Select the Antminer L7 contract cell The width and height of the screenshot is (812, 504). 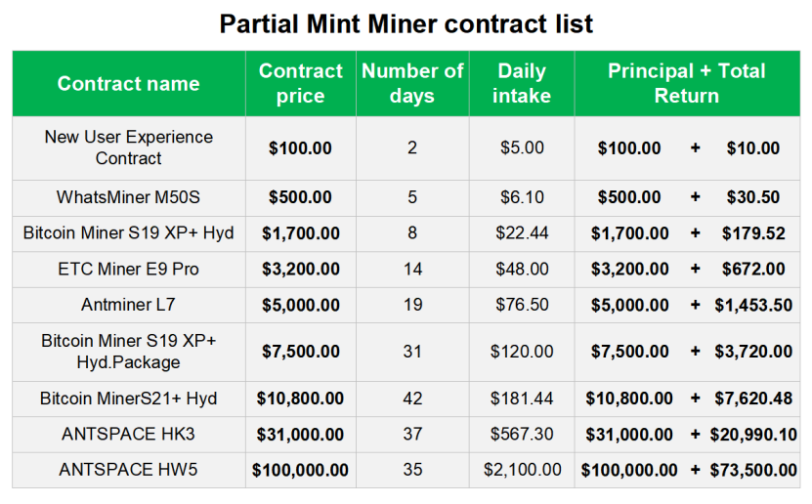[x=128, y=305]
